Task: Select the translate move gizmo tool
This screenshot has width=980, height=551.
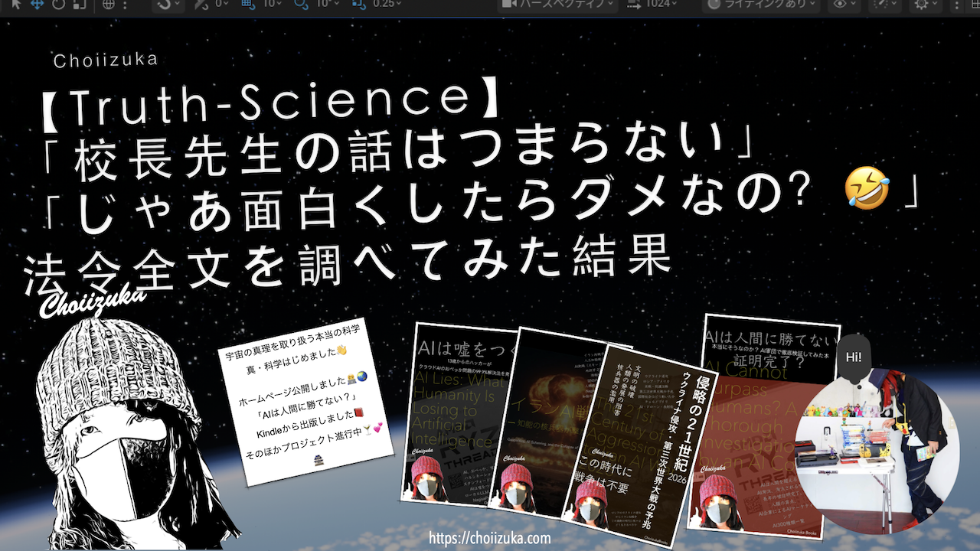Action: coord(37,4)
